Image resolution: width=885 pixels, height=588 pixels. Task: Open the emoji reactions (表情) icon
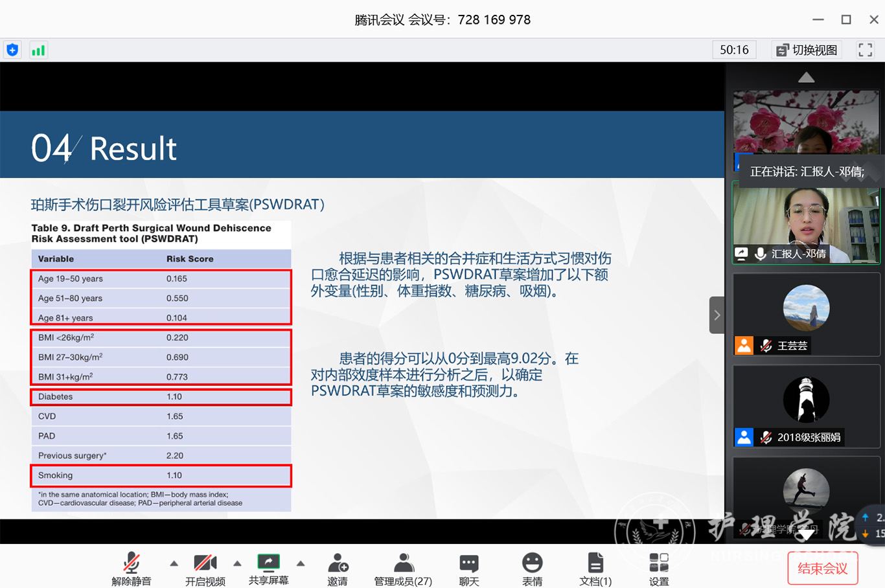click(x=532, y=569)
